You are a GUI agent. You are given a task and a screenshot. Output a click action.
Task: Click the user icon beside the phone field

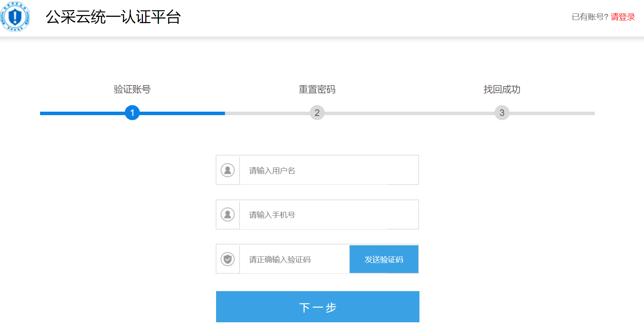pos(228,214)
